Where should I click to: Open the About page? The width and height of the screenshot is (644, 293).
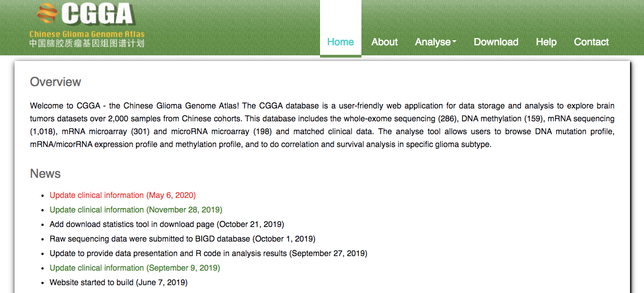point(384,42)
